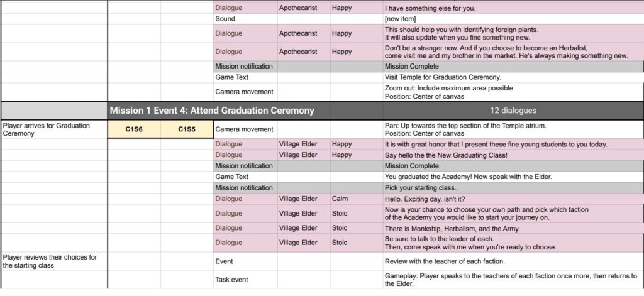Click "Visit Temple for Graduation Ceremony." text

[443, 77]
